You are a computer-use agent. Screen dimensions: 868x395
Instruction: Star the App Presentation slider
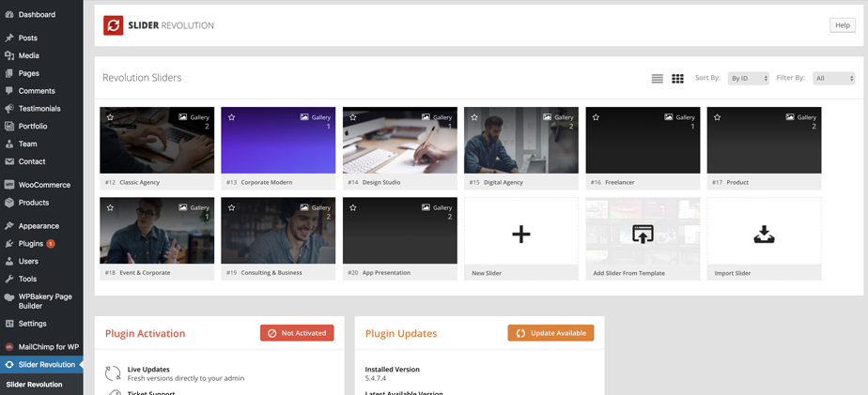(353, 207)
